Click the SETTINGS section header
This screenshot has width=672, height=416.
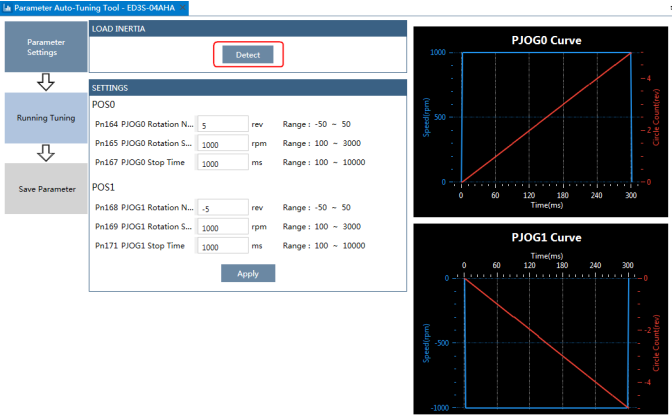pyautogui.click(x=248, y=88)
